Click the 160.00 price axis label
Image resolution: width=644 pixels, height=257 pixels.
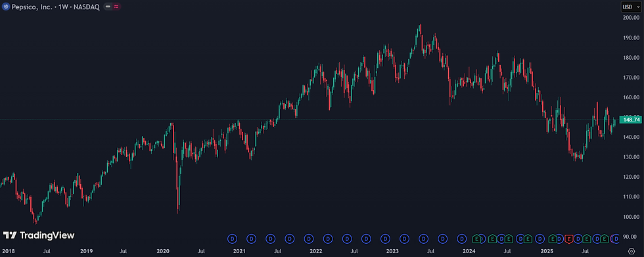632,98
